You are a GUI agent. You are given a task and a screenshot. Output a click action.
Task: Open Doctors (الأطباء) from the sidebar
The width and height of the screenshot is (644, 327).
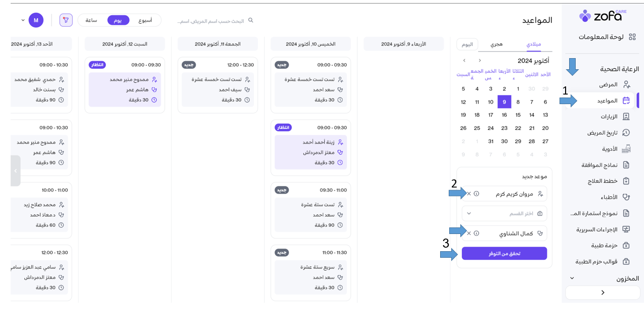(x=626, y=197)
